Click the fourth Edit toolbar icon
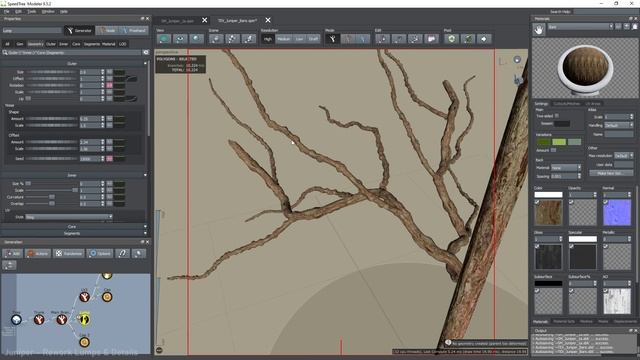The image size is (640, 360). click(431, 39)
